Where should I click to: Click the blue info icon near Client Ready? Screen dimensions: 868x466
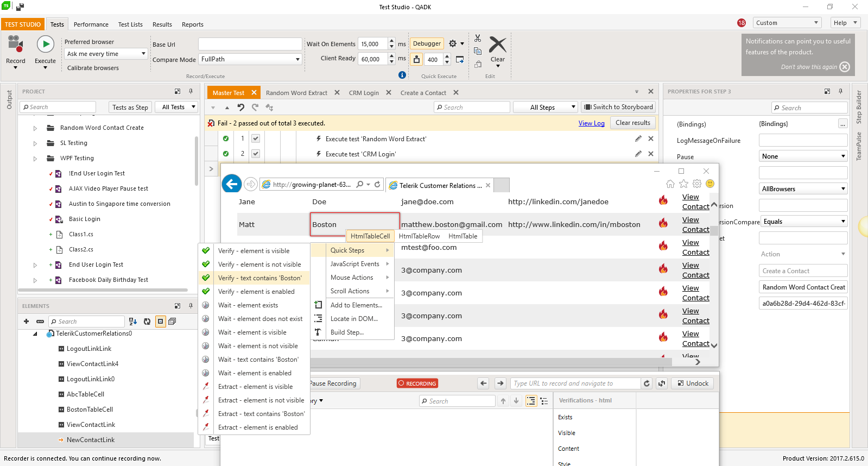tap(402, 75)
